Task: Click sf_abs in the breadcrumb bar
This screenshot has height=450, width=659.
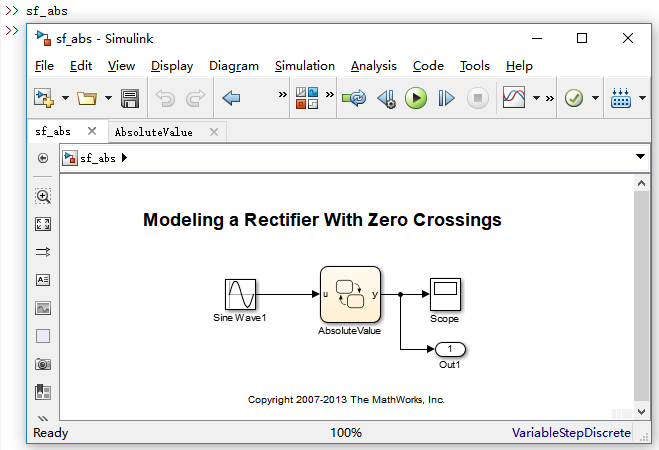Action: click(x=98, y=158)
